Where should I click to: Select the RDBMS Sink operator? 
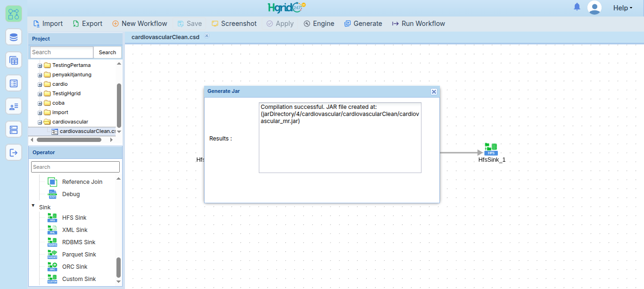point(72,242)
